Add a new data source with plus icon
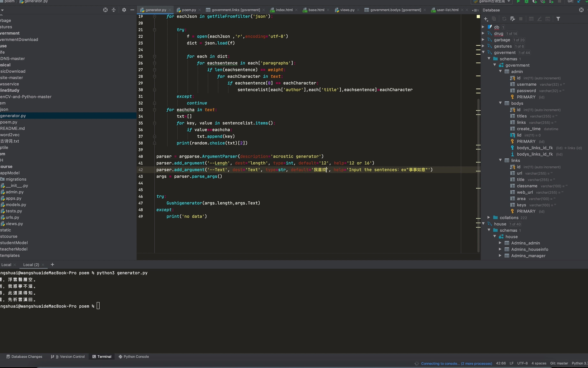The height and width of the screenshot is (368, 588). point(486,19)
